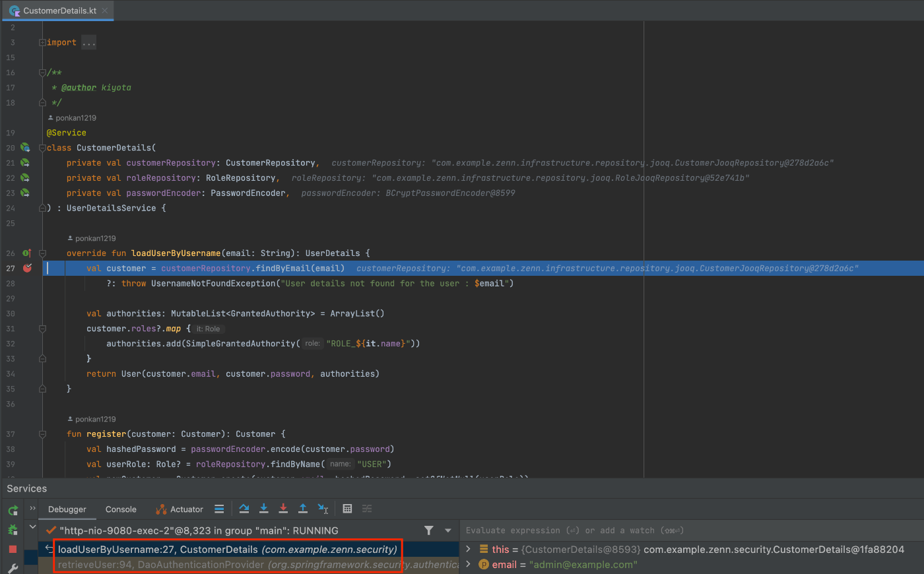924x574 pixels.
Task: Click the ponkan1219 author hint above loadUserByUsername
Action: click(x=92, y=238)
